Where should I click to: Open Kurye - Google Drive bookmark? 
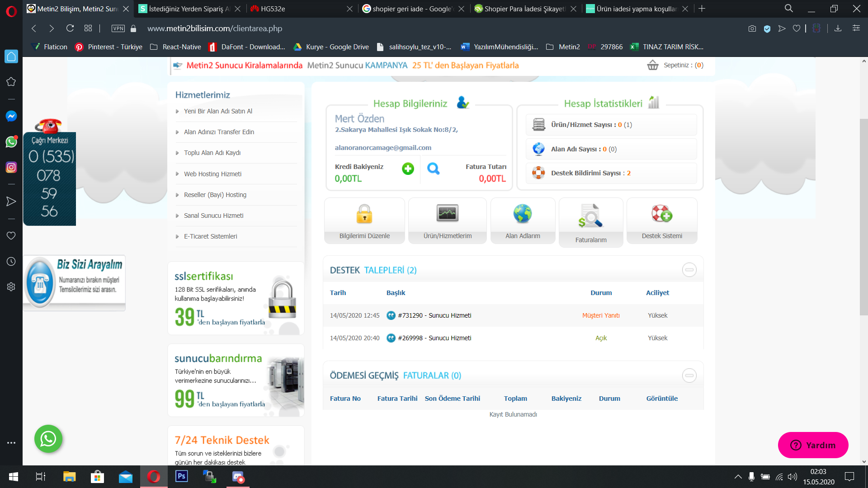tap(331, 47)
